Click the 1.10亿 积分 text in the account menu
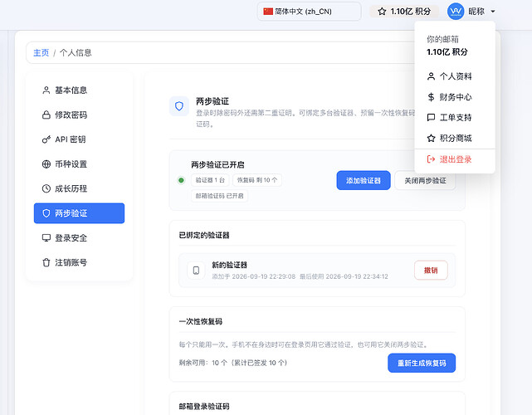The width and height of the screenshot is (532, 415). pyautogui.click(x=447, y=52)
